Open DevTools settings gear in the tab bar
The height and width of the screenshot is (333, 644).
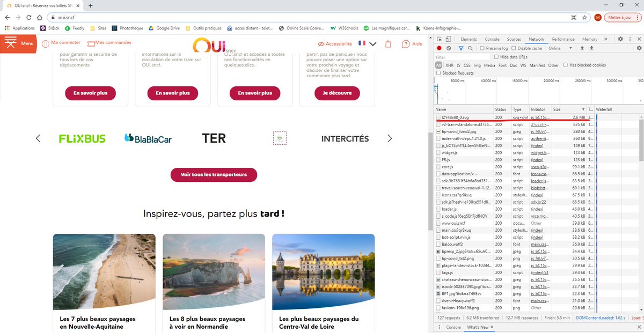(x=620, y=39)
